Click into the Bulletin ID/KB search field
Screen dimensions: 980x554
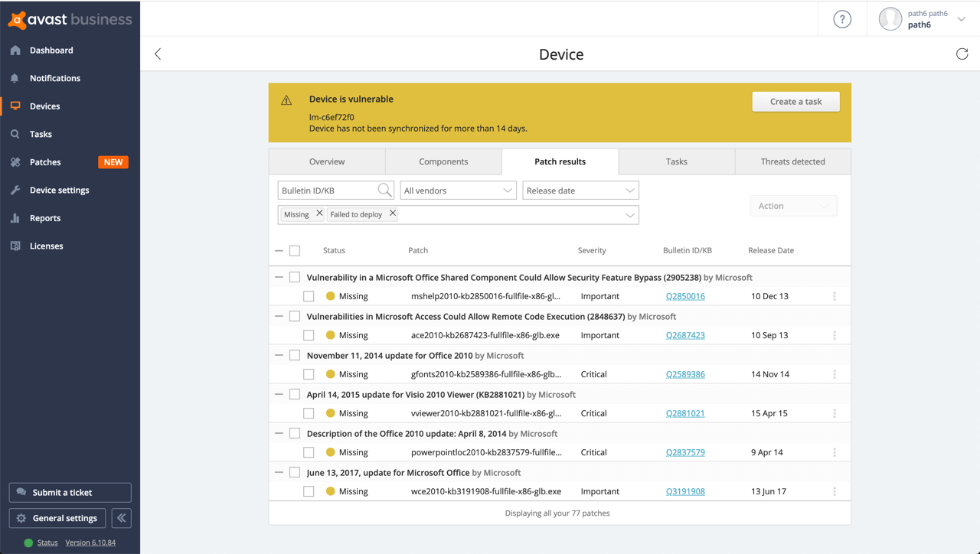327,191
